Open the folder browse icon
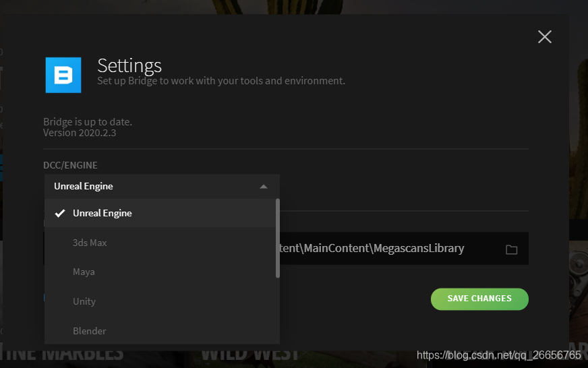Image resolution: width=588 pixels, height=368 pixels. click(x=512, y=249)
